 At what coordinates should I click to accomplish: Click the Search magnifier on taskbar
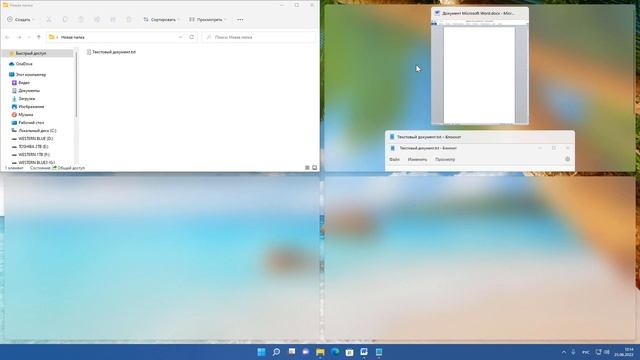click(x=276, y=352)
